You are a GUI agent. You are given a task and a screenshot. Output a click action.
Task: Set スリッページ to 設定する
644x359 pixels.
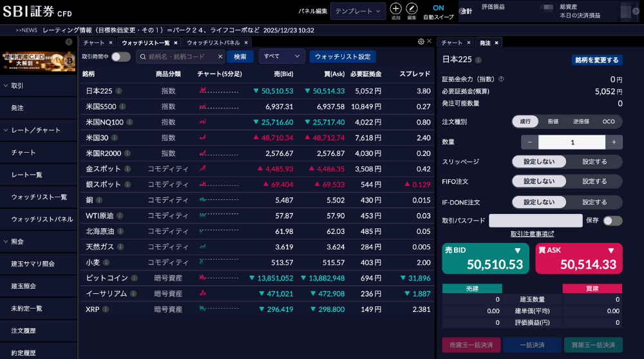(x=594, y=162)
